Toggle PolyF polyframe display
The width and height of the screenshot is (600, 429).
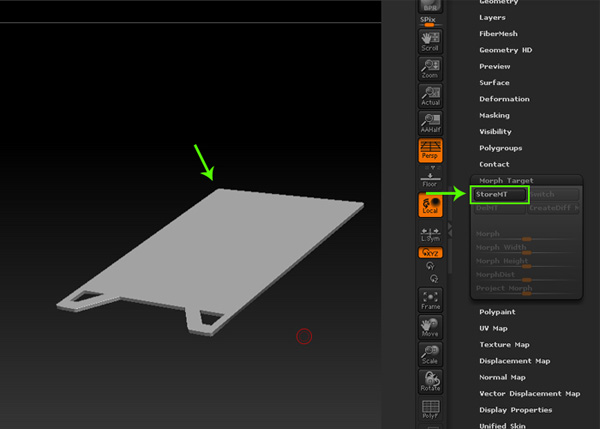(430, 410)
